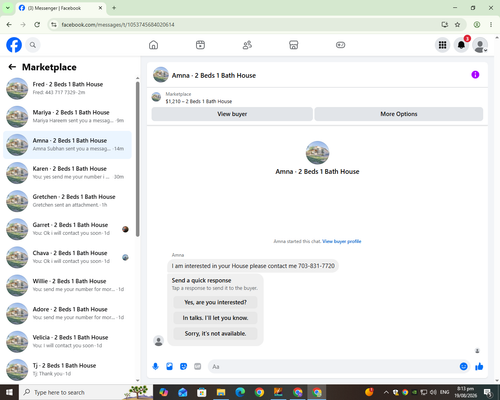500x400 pixels.
Task: Open the account profile menu
Action: click(x=480, y=45)
